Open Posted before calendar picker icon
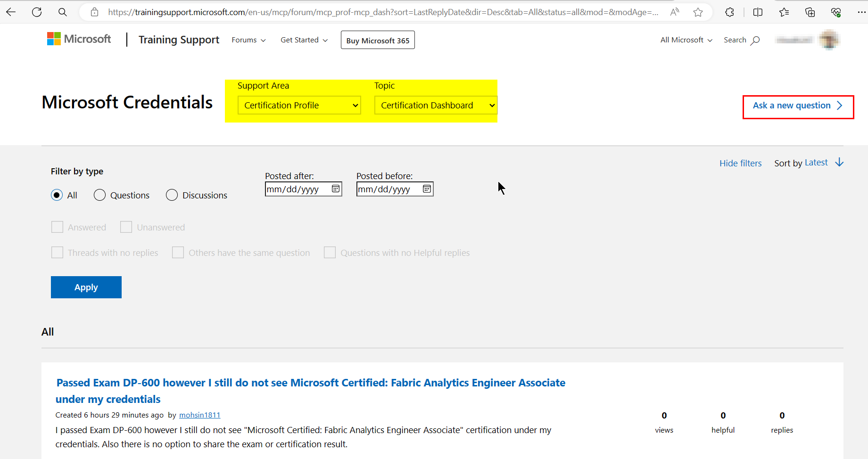Screen dimensions: 868x459 click(x=427, y=189)
